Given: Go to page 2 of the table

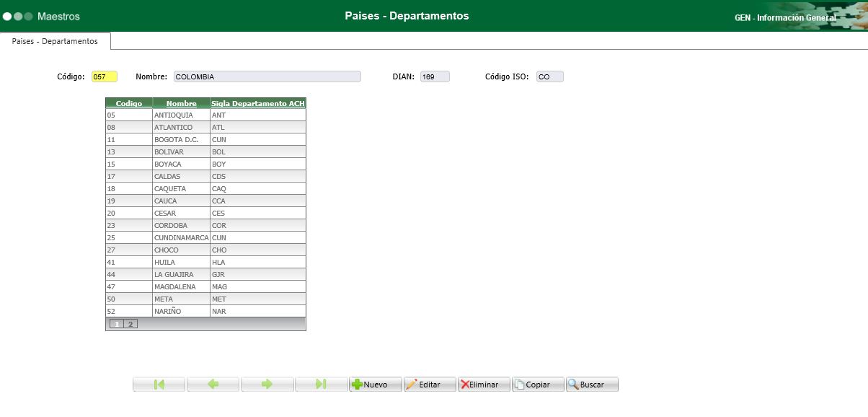Looking at the screenshot, I should pos(130,324).
